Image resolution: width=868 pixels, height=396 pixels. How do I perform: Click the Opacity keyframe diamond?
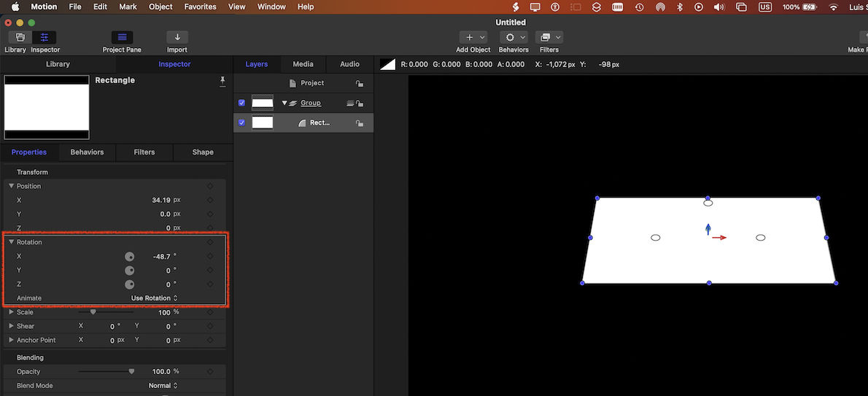pos(210,372)
